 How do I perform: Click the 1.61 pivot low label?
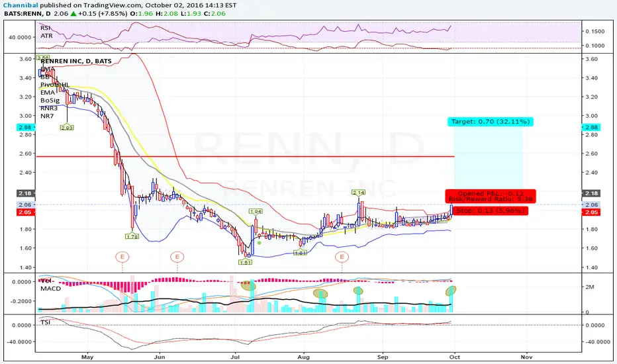pos(301,253)
